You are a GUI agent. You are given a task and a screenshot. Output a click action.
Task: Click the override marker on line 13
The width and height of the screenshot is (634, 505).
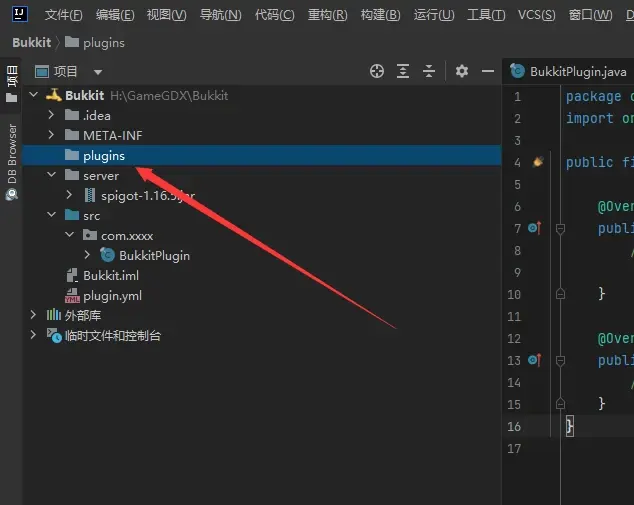535,360
